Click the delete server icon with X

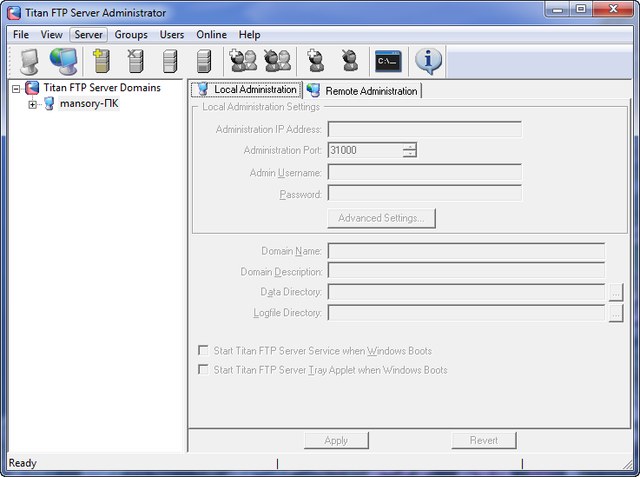135,61
